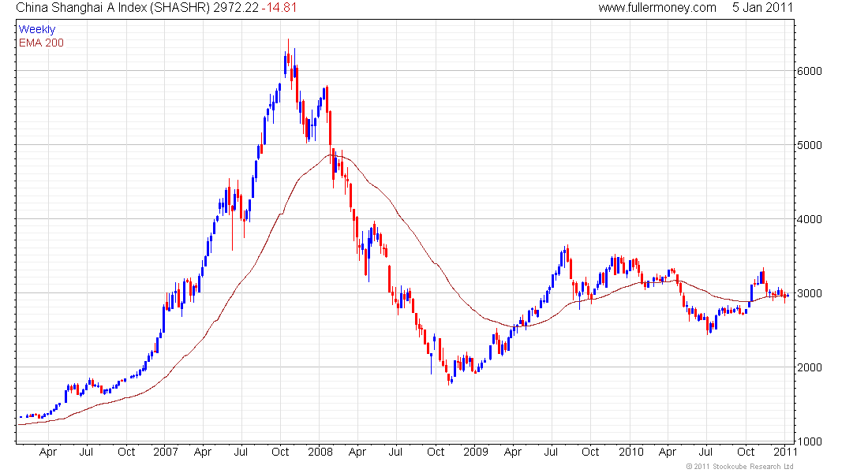Click the 1000 price axis label
Image resolution: width=868 pixels, height=473 pixels.
click(x=810, y=442)
